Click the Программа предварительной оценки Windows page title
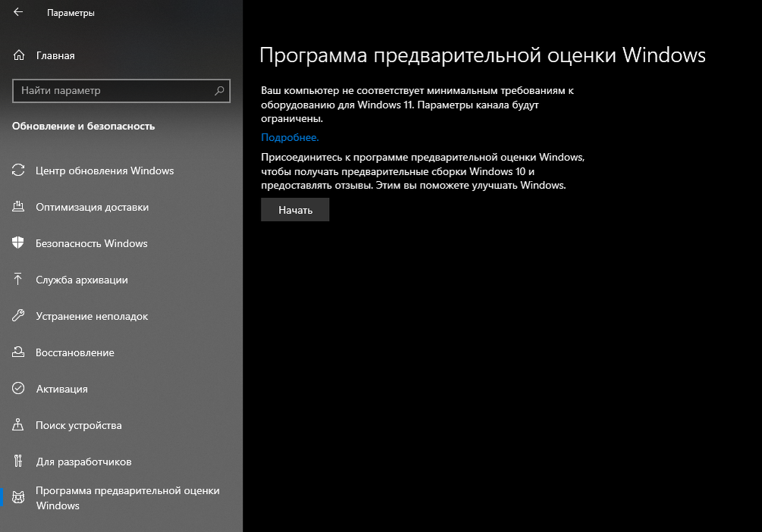 pyautogui.click(x=482, y=55)
